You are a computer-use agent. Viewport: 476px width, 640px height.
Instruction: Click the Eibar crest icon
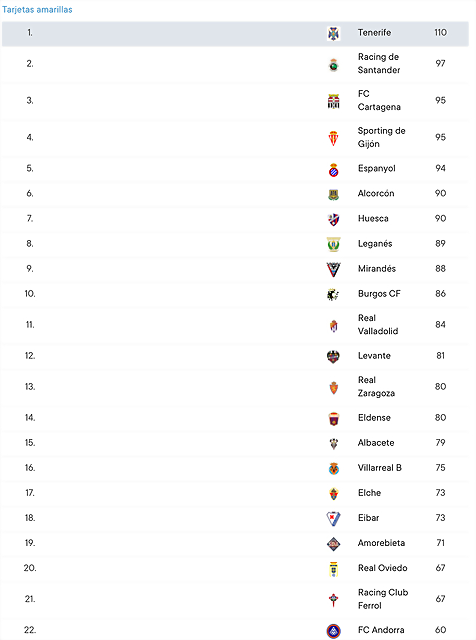click(x=334, y=519)
